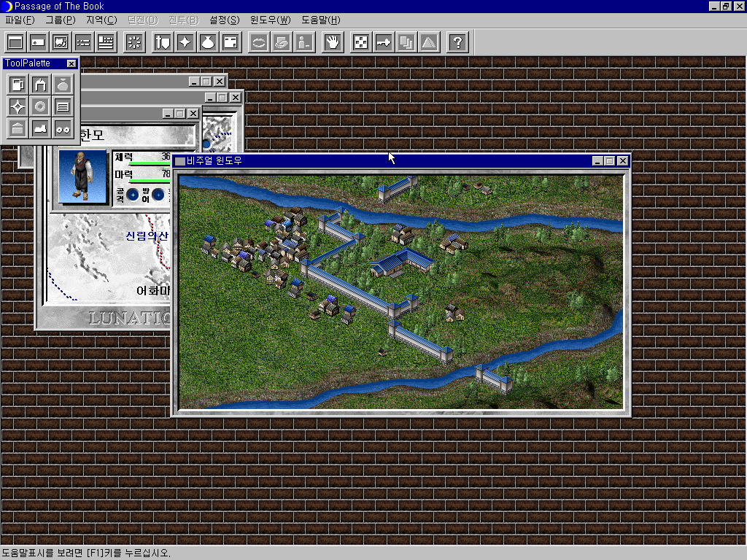The image size is (747, 560).
Task: Minimize the topmost background child window
Action: click(193, 82)
